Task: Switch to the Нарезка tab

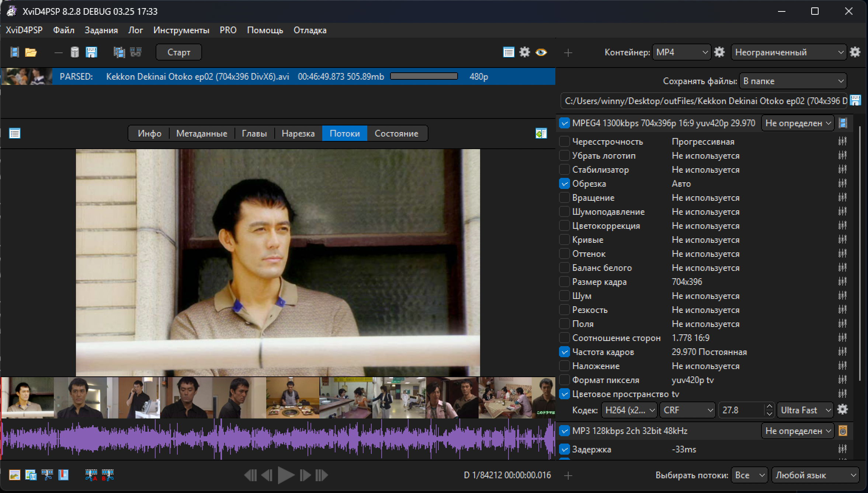Action: pos(298,133)
